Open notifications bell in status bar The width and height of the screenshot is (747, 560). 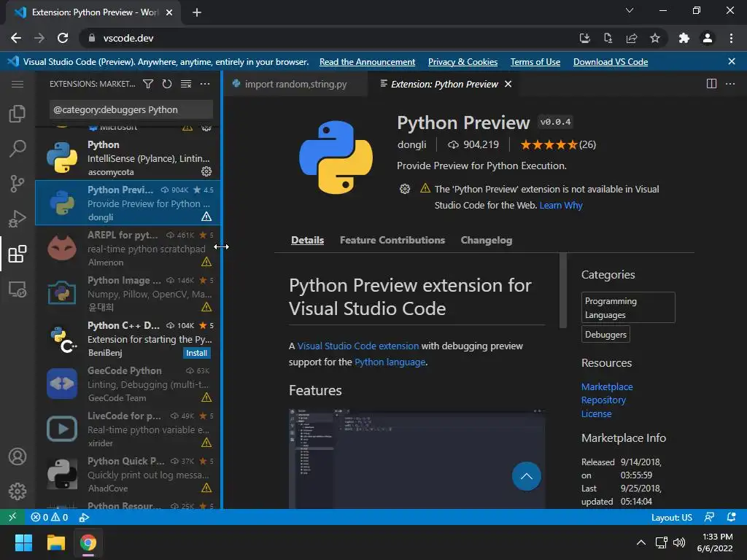click(731, 517)
